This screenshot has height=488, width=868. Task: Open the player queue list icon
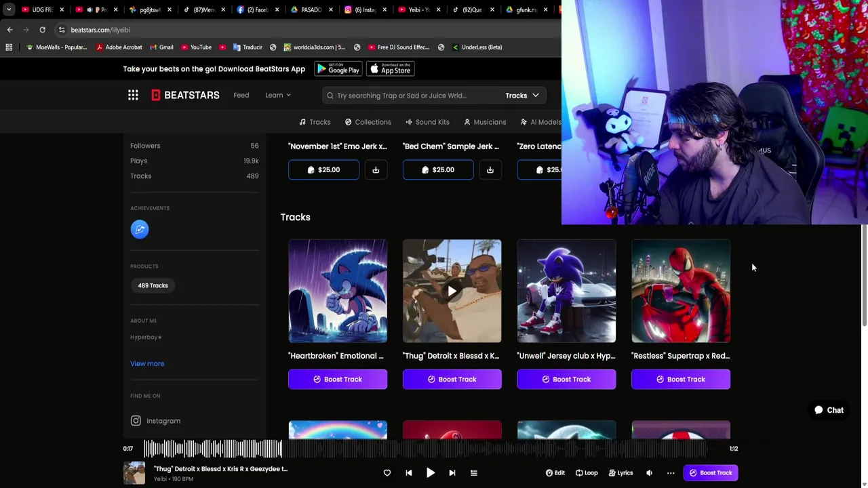[474, 473]
